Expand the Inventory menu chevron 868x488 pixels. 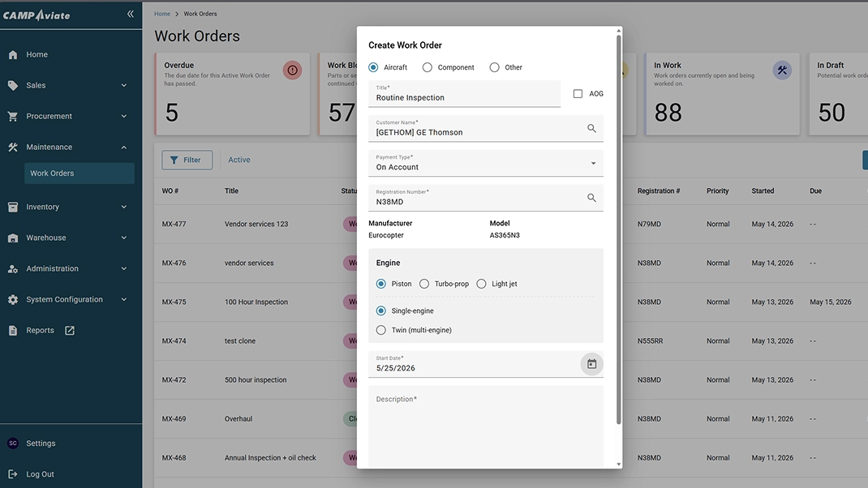tap(124, 207)
